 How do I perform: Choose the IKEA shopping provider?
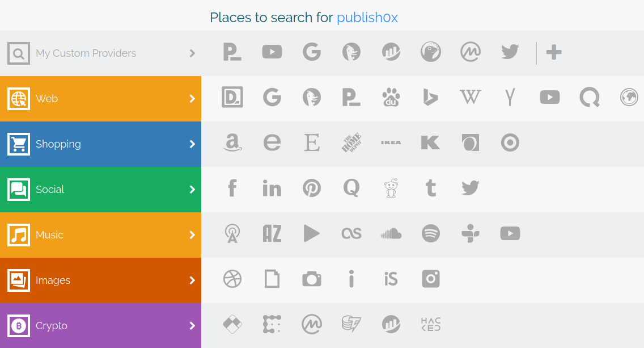391,142
